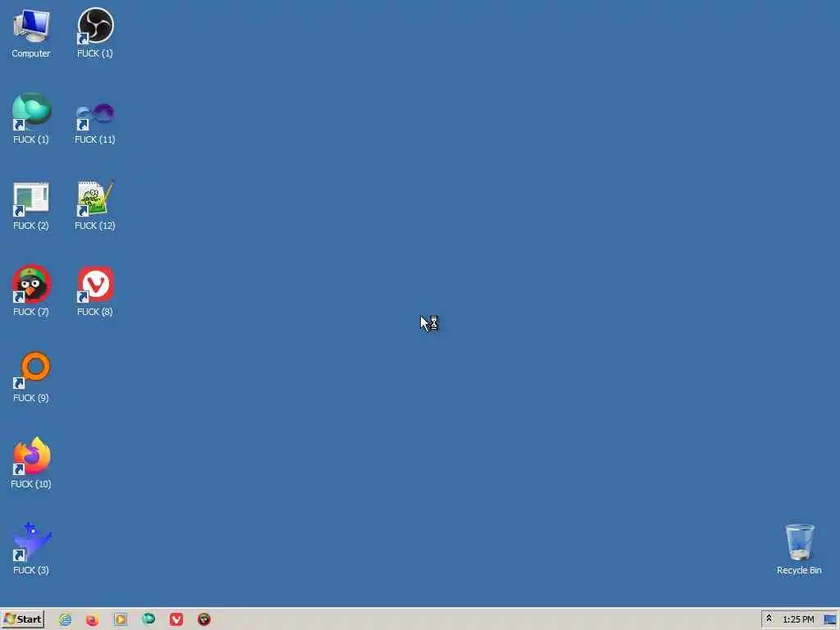Click the penguin icon in the taskbar

(x=204, y=619)
